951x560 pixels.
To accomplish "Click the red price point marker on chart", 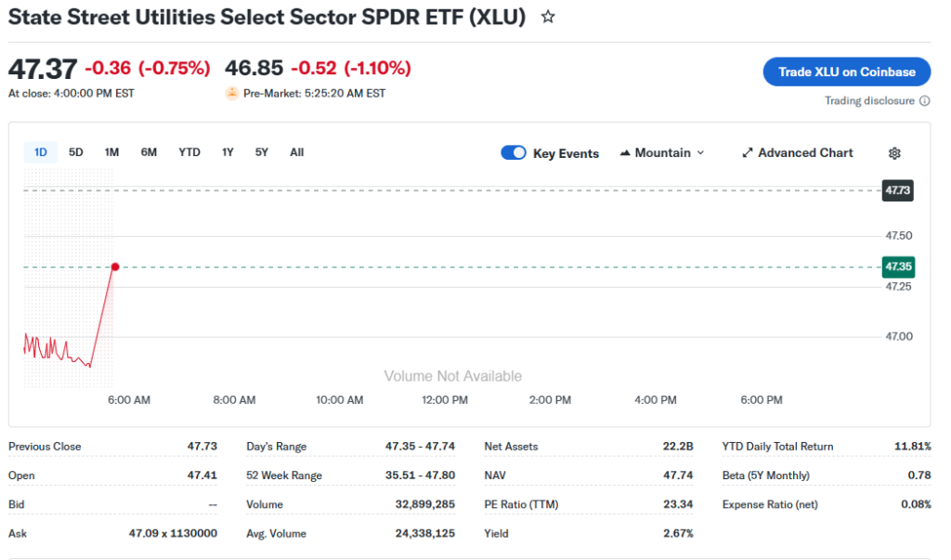I will [115, 267].
